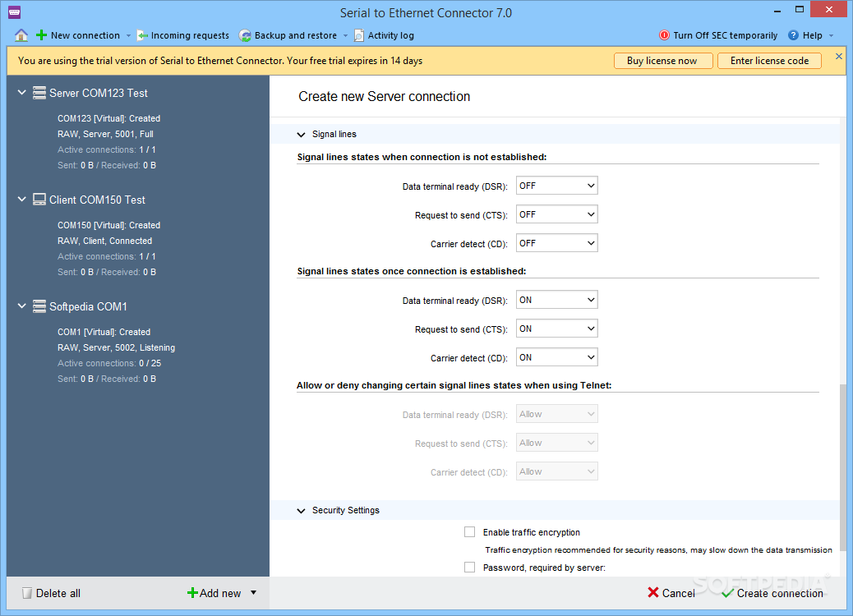Click 'RAW, Client, Connected' line
The width and height of the screenshot is (853, 616).
[105, 241]
